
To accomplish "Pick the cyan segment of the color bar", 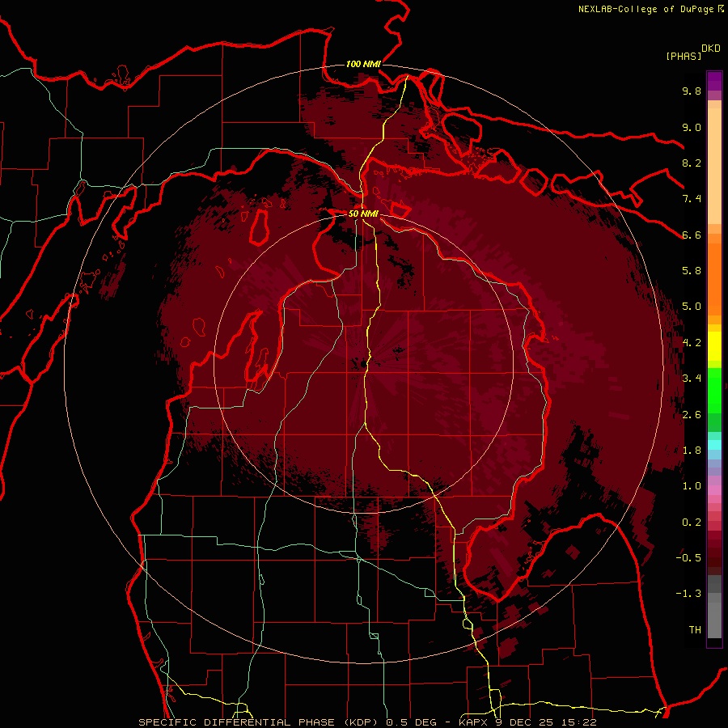I will click(x=714, y=445).
